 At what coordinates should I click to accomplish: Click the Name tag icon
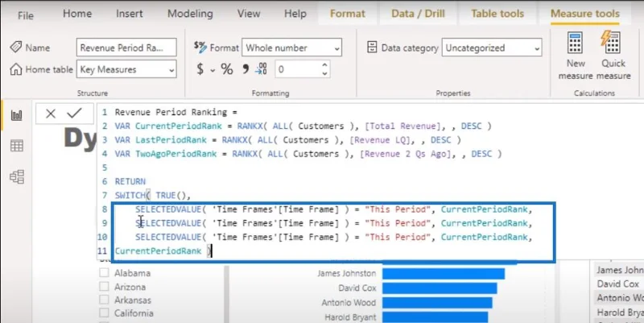(x=15, y=48)
